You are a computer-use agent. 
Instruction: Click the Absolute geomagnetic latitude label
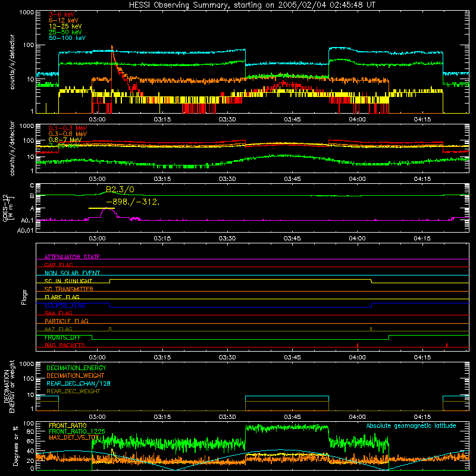[411, 425]
